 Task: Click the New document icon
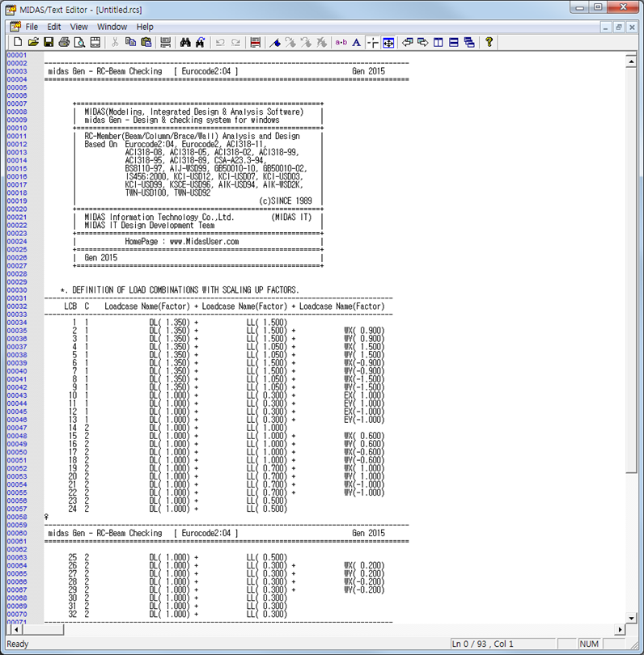click(18, 42)
